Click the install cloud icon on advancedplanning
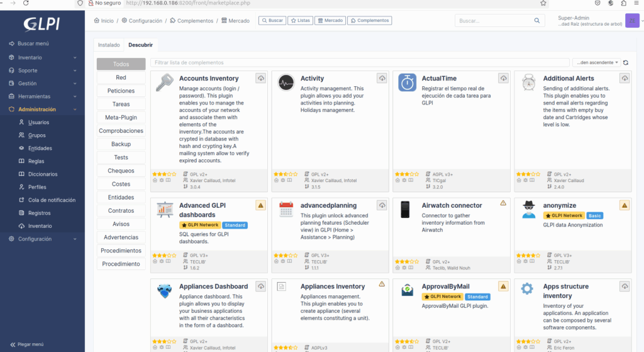The height and width of the screenshot is (352, 644). click(x=382, y=205)
